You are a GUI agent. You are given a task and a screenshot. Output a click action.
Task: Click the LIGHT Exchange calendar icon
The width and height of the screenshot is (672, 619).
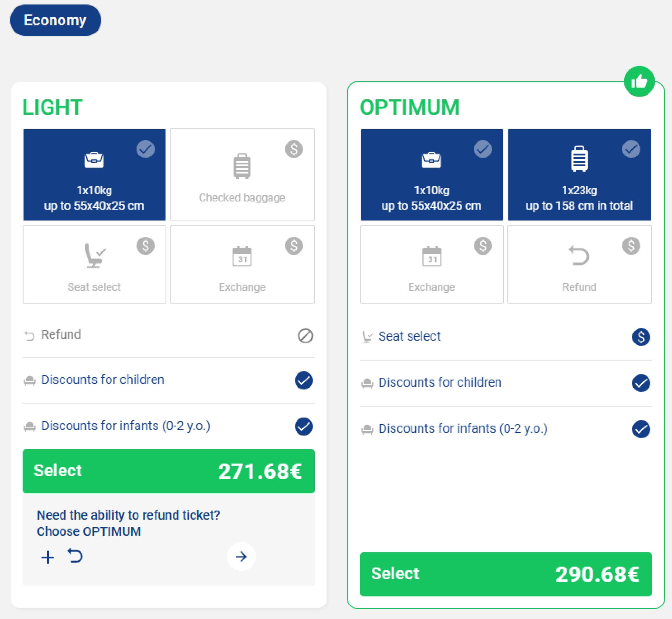click(x=242, y=256)
